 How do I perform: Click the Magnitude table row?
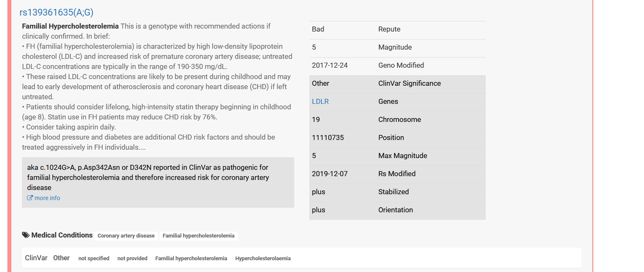click(x=397, y=48)
